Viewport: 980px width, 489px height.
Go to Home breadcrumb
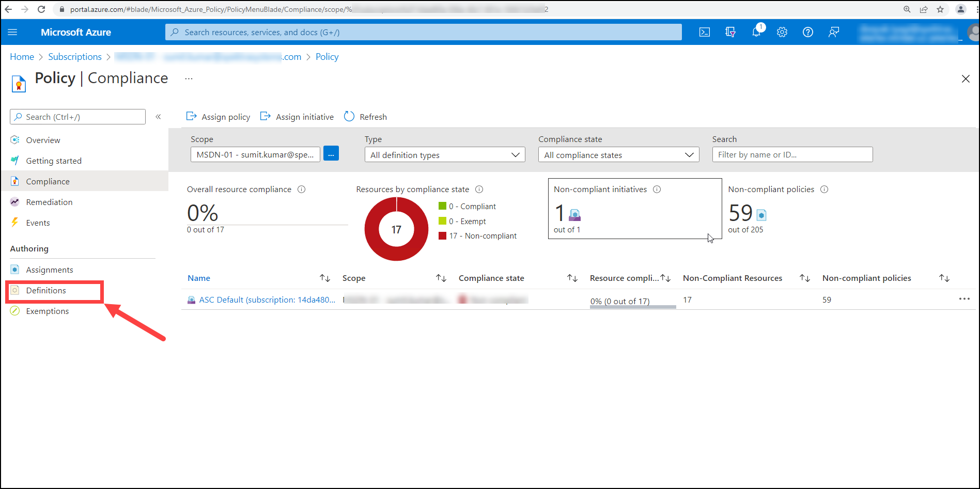(22, 57)
